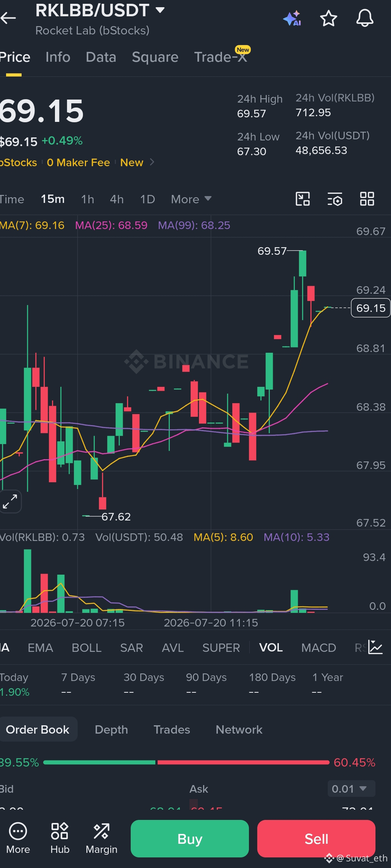
Task: Tap the 180 Days performance cell
Action: (x=272, y=684)
